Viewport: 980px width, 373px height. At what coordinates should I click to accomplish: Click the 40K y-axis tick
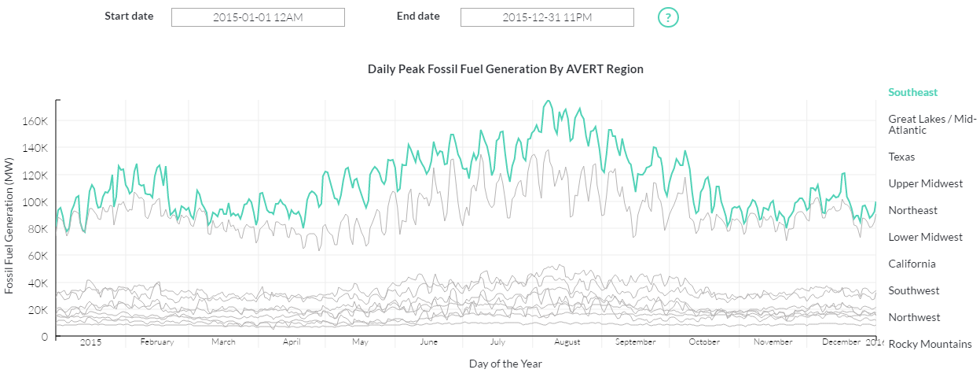39,283
